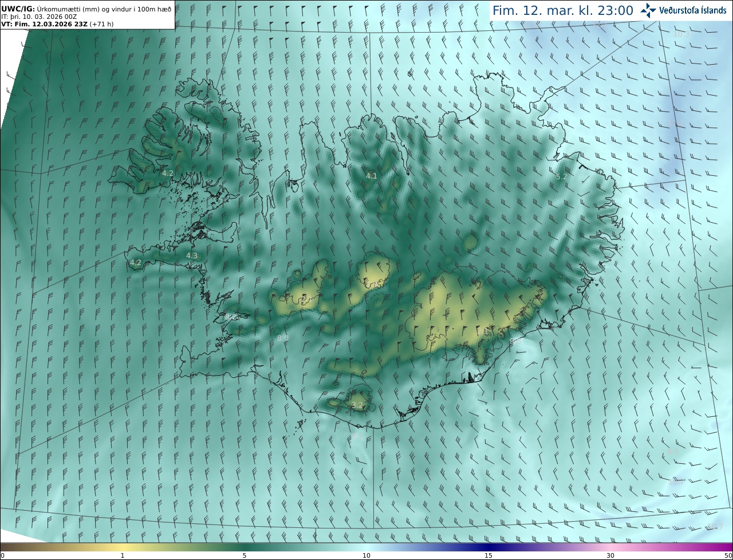Viewport: 733px width, 560px height.
Task: Click the "8.0" value in southwest Iceland
Action: (282, 338)
